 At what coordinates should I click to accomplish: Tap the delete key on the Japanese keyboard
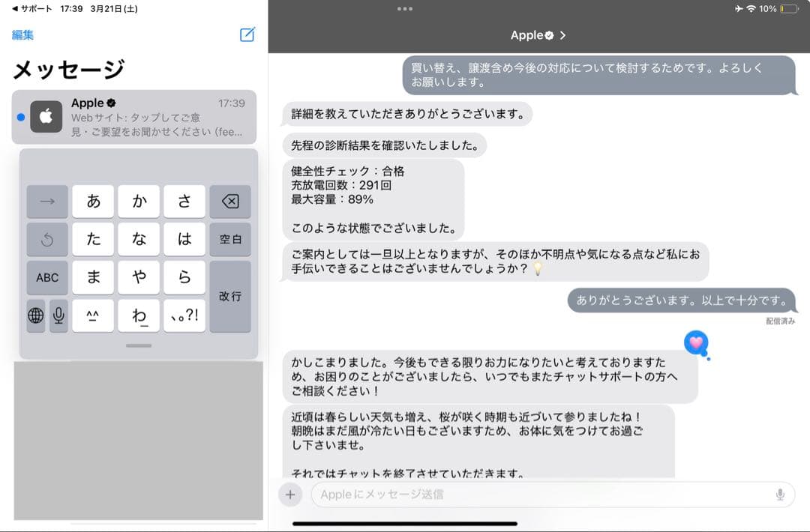point(230,201)
